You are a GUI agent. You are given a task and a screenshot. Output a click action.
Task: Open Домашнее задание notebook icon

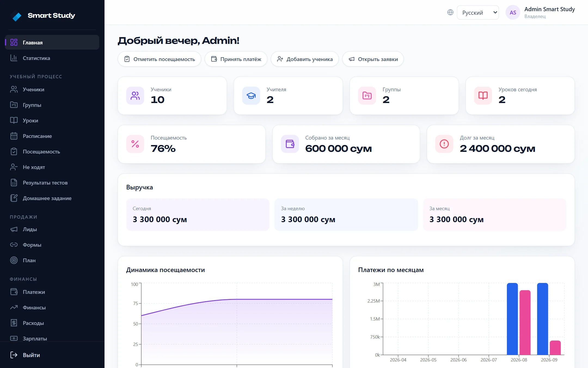14,198
